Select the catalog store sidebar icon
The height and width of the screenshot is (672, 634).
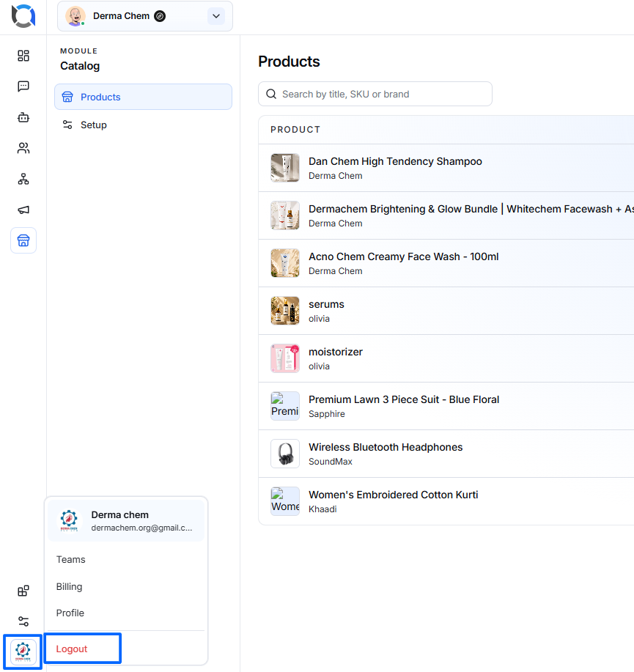coord(23,240)
